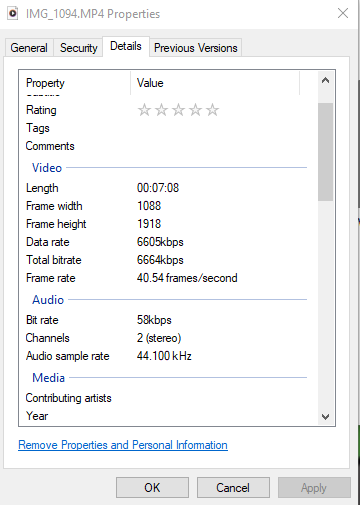Viewport: 360px width, 505px height.
Task: Set rating to two stars
Action: (161, 110)
